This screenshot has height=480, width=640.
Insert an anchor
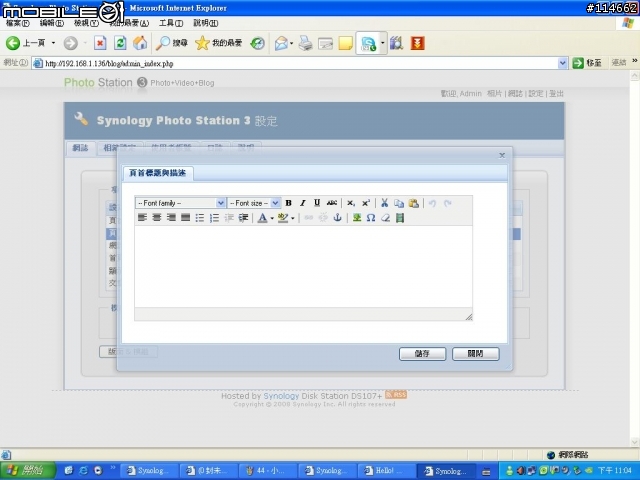pyautogui.click(x=337, y=218)
